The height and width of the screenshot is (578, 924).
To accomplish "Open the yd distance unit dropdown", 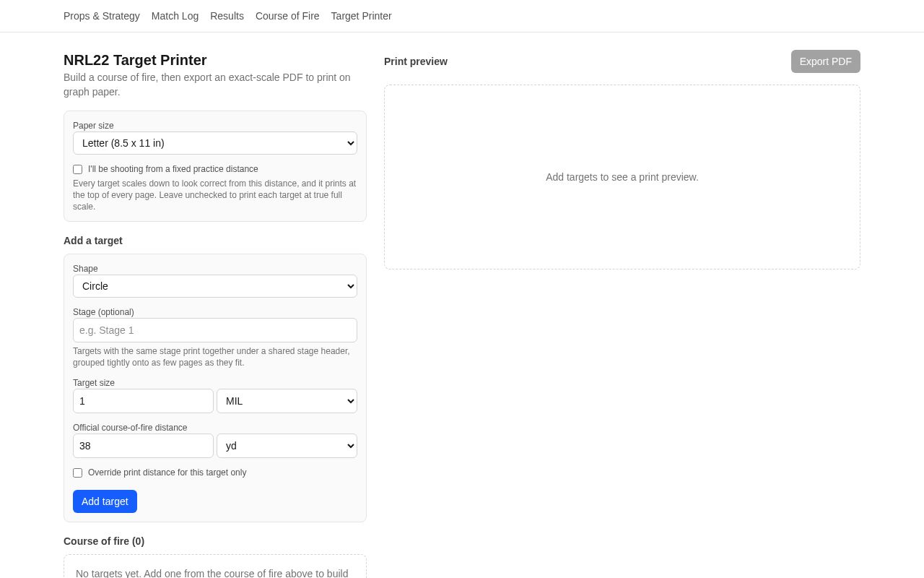I will (287, 446).
